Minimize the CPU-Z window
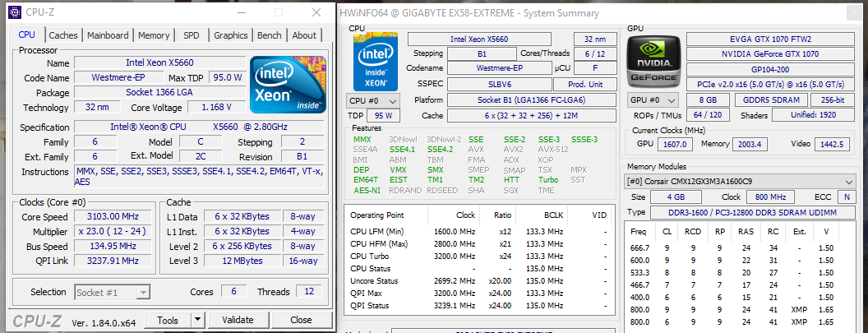 242,12
